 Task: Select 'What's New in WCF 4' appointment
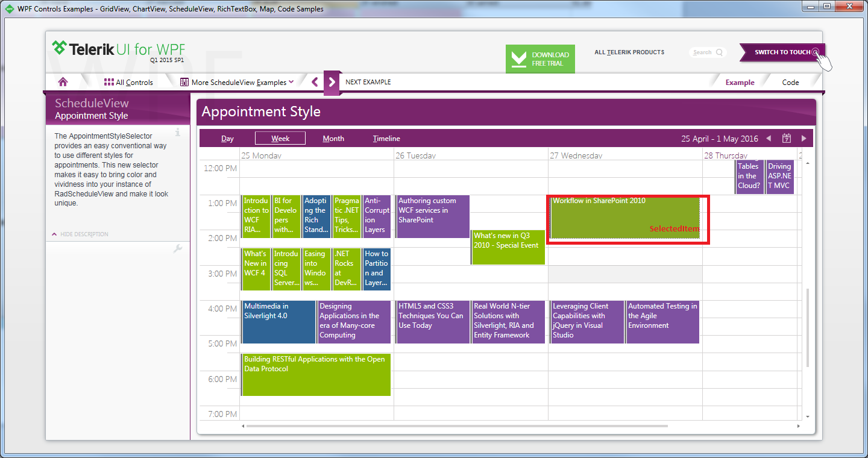pos(256,269)
